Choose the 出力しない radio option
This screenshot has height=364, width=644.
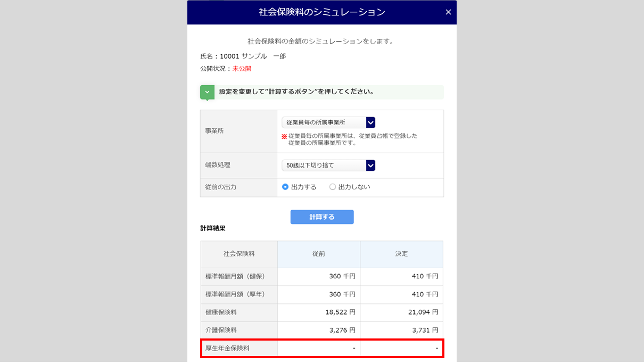click(333, 187)
